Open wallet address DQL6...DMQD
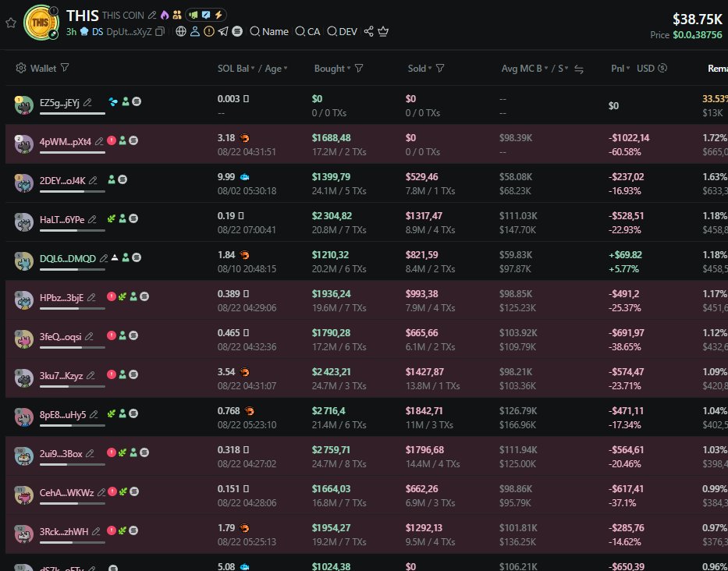 pos(67,258)
